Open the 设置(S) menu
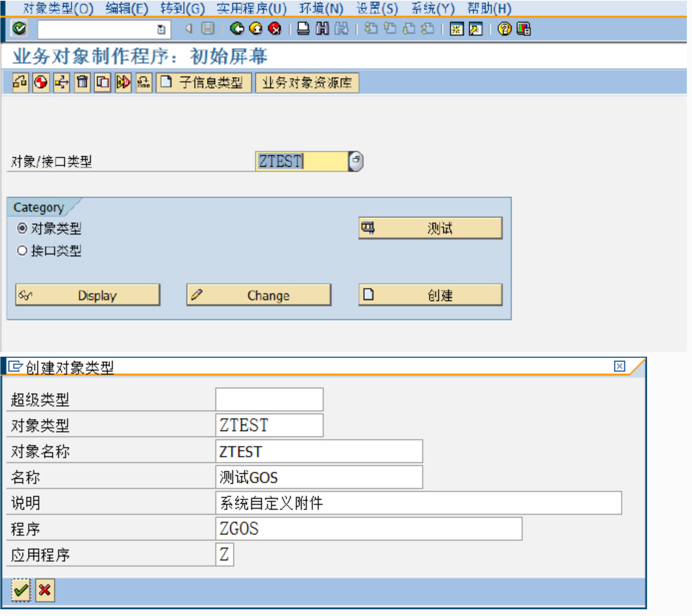Viewport: 692px width, 616px height. [x=377, y=8]
